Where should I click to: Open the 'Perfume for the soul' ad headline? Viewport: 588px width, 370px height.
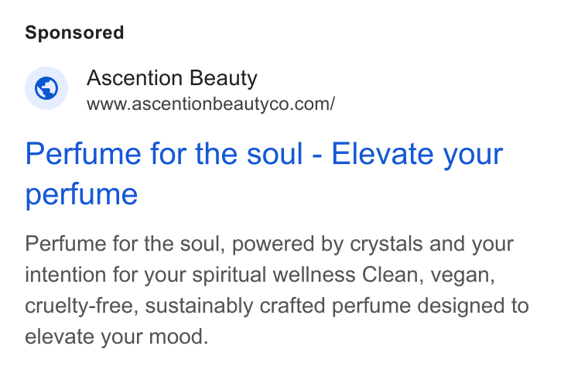tap(264, 173)
